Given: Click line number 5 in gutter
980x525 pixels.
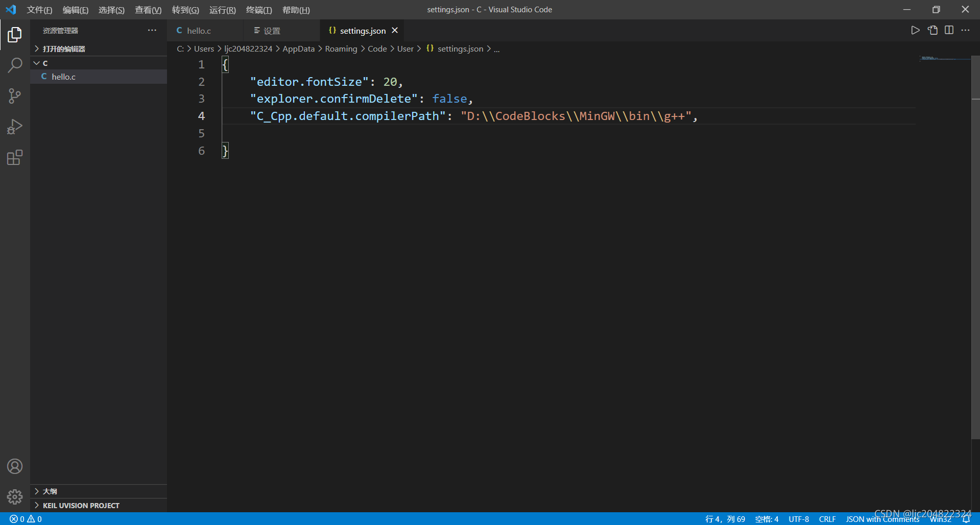Looking at the screenshot, I should [202, 133].
